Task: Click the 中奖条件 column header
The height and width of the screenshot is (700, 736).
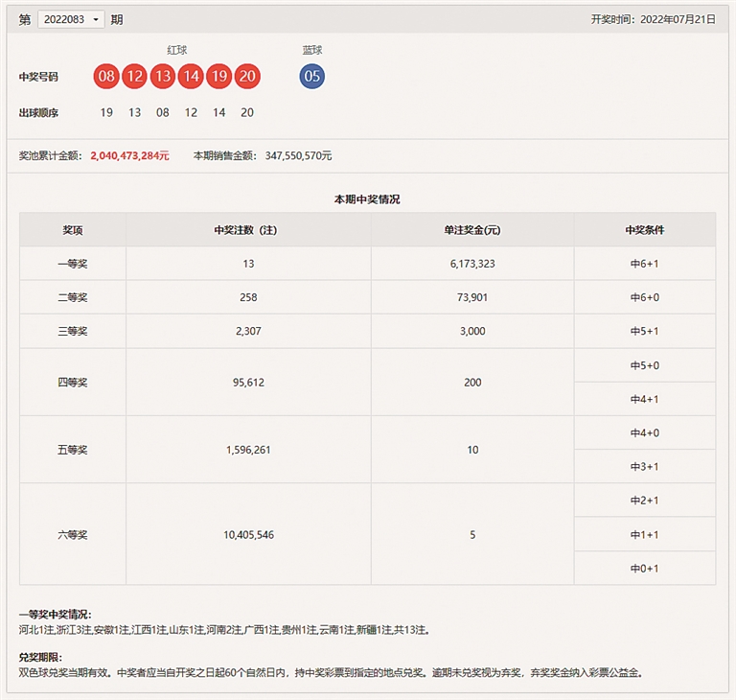Action: coord(644,230)
